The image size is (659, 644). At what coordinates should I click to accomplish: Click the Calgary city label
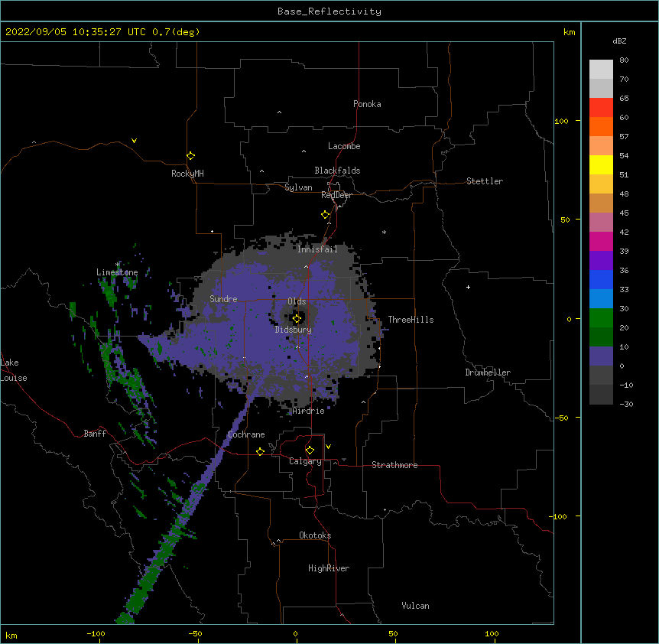click(x=305, y=461)
